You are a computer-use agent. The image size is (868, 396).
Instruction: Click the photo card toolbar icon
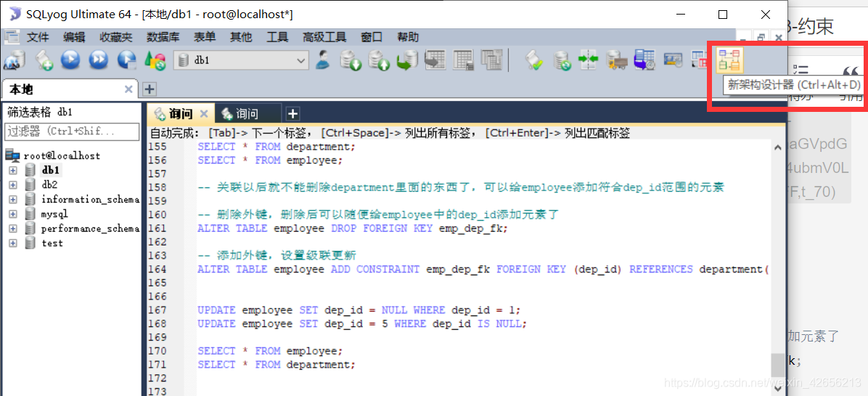(673, 60)
